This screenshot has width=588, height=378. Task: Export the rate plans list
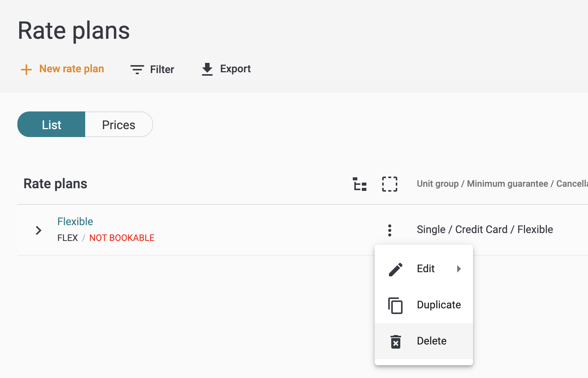[x=226, y=69]
